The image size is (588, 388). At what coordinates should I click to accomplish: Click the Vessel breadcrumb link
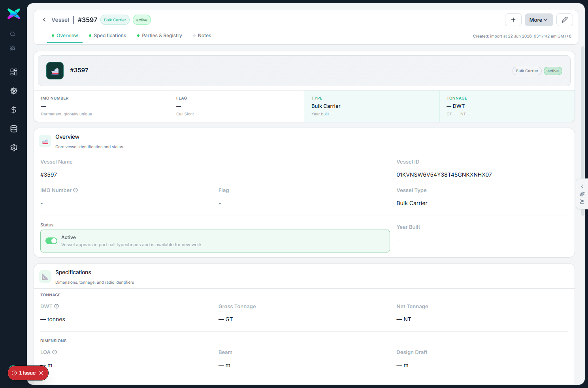[60, 20]
